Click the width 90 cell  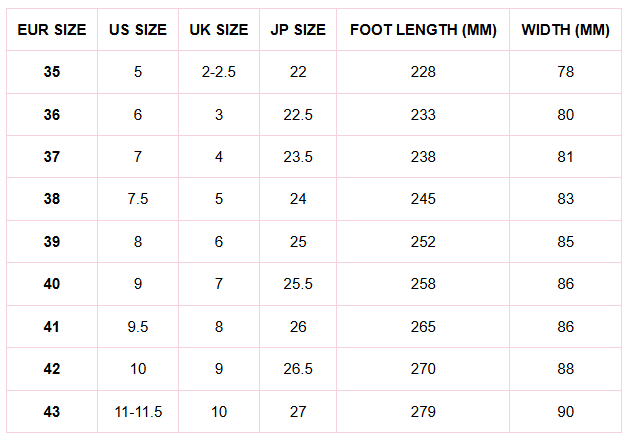pyautogui.click(x=566, y=412)
